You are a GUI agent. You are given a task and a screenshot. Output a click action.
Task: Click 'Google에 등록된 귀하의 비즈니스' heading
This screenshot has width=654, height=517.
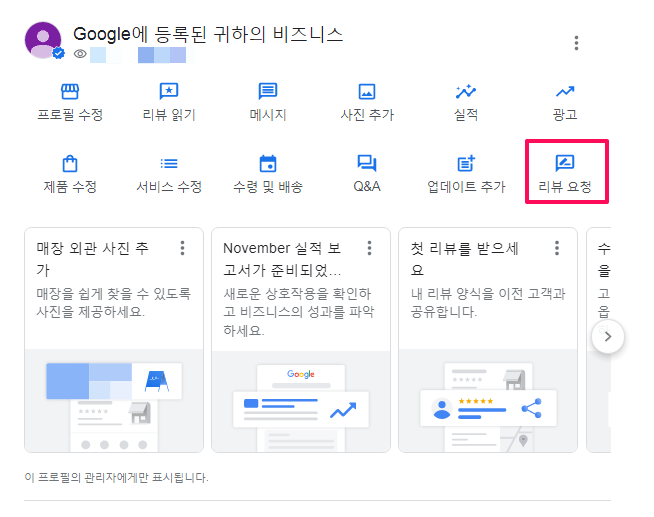click(x=208, y=34)
